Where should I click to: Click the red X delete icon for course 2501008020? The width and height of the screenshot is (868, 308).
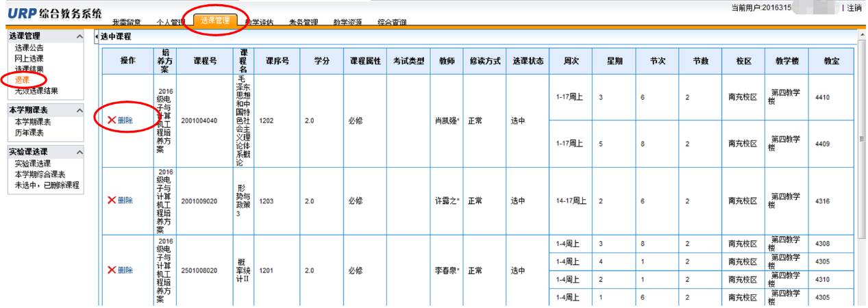tap(112, 270)
